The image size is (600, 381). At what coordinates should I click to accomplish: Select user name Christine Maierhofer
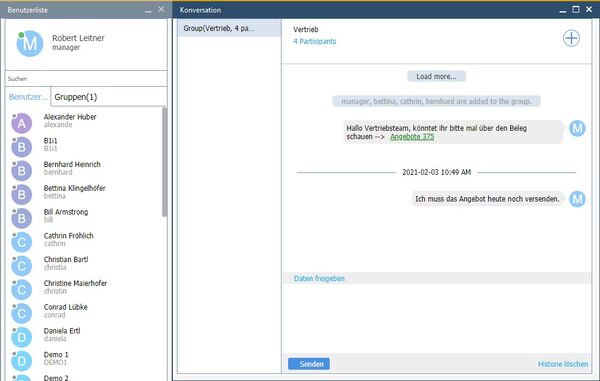click(x=75, y=283)
